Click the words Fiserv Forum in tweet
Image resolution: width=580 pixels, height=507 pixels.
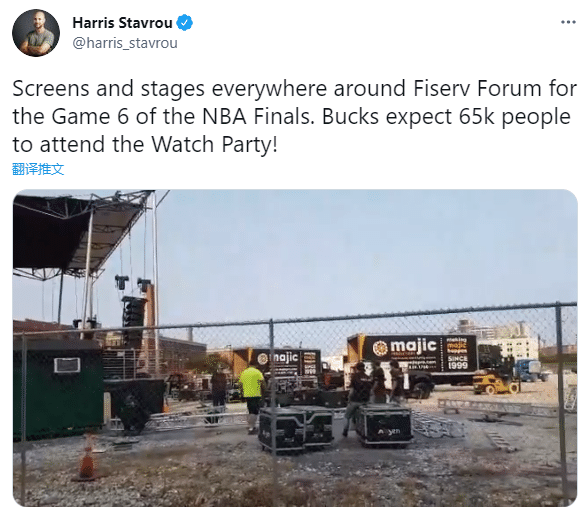click(x=479, y=89)
